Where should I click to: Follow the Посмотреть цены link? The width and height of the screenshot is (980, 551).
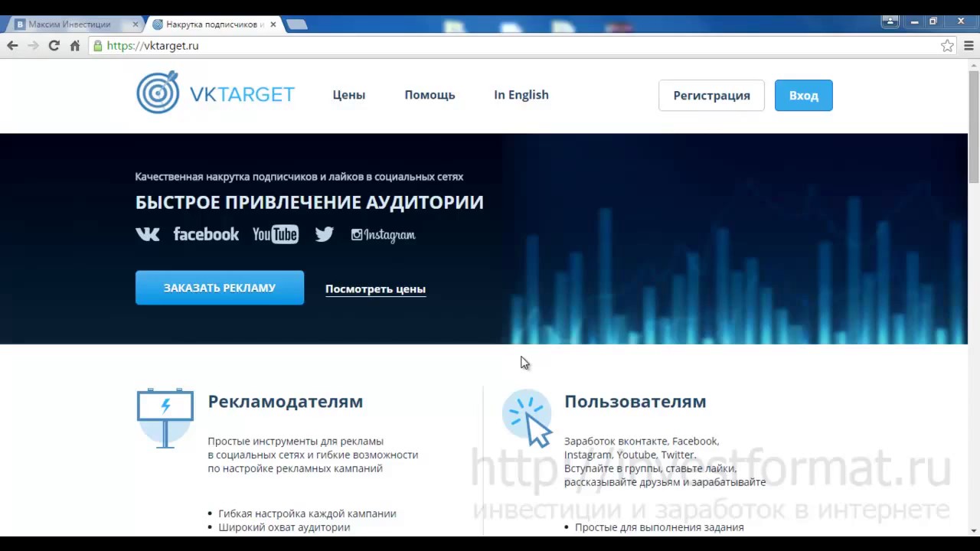pos(375,289)
